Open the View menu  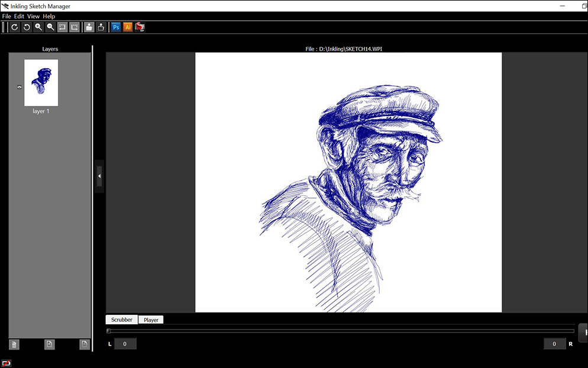pyautogui.click(x=33, y=17)
